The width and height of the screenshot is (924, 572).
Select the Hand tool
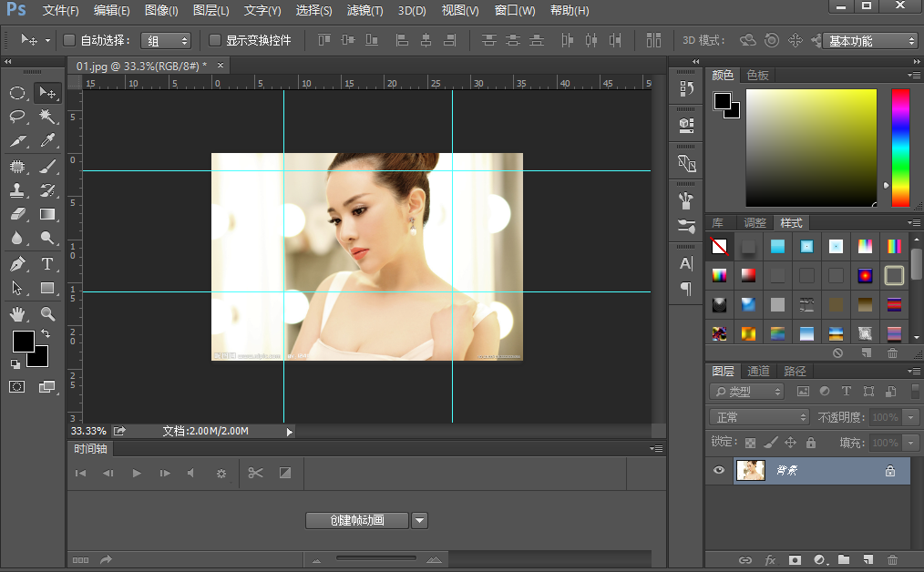click(x=17, y=314)
